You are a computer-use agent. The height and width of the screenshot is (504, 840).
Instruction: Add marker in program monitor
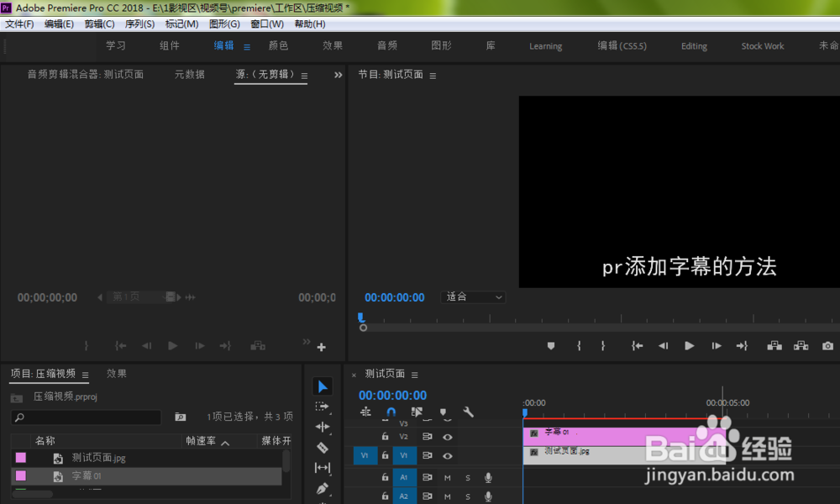(551, 346)
